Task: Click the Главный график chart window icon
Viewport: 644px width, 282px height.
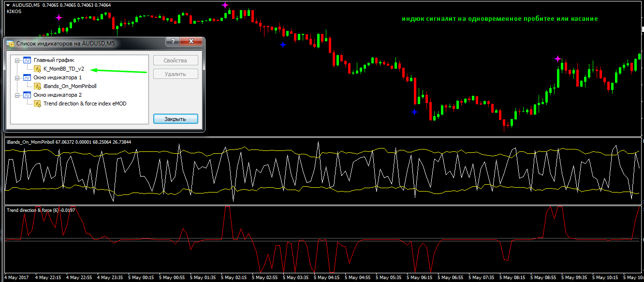Action: 27,60
